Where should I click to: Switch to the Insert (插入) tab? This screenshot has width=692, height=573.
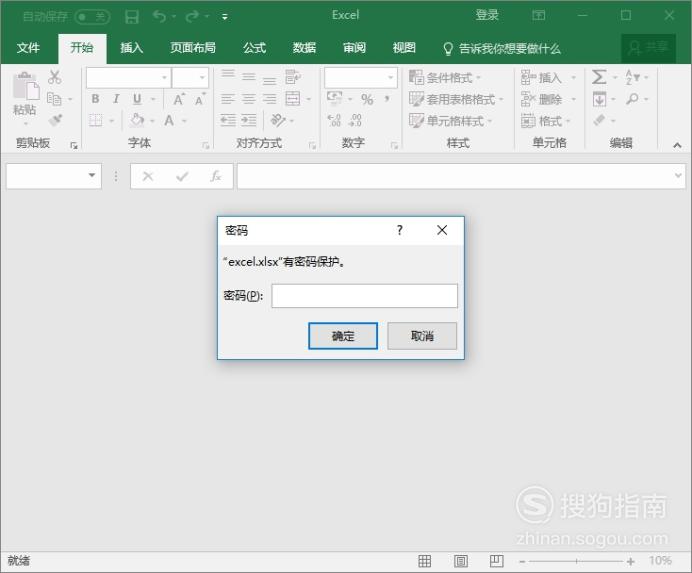[x=132, y=48]
